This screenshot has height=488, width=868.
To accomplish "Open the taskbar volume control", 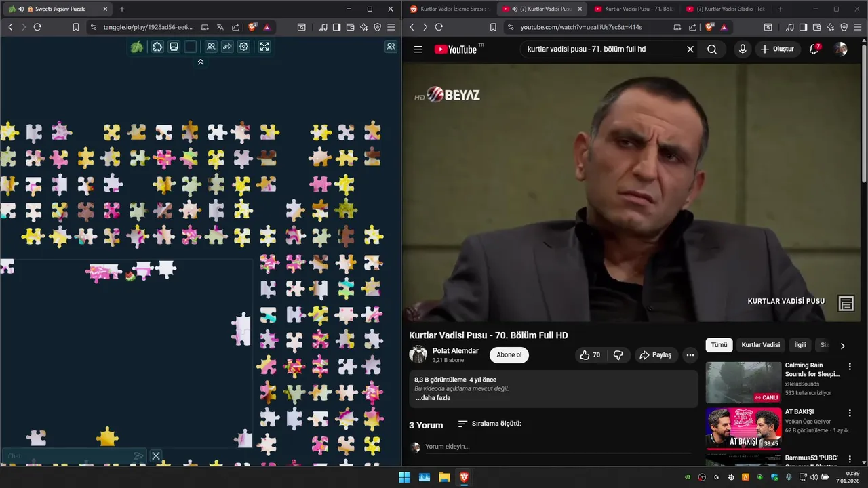I will pos(814,477).
